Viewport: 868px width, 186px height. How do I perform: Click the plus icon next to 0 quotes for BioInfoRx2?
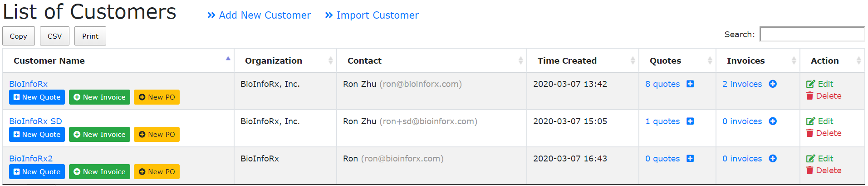[690, 159]
